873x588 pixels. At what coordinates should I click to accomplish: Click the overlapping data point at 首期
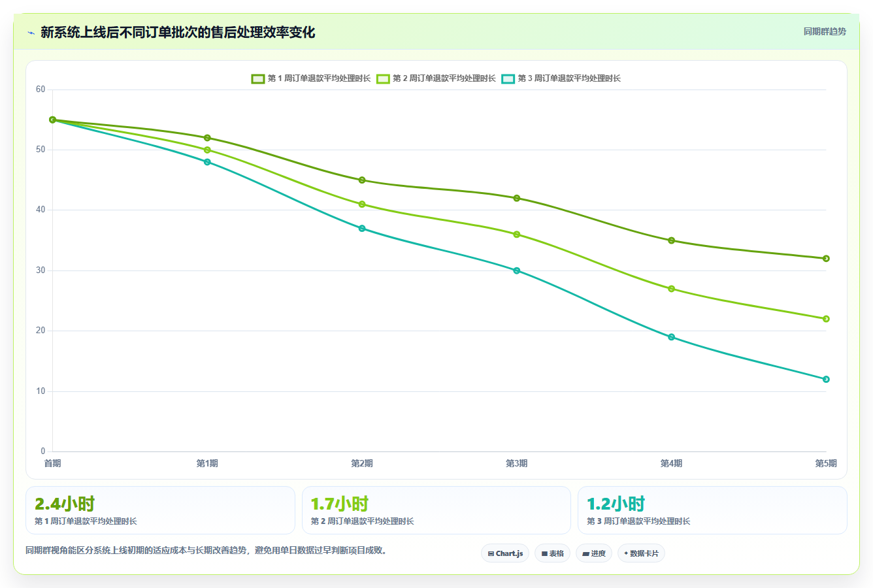52,120
